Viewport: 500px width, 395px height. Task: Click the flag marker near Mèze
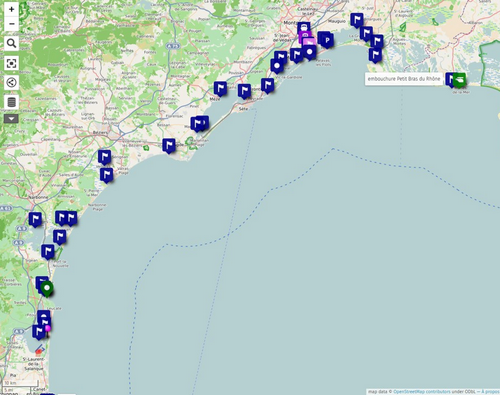click(x=220, y=89)
